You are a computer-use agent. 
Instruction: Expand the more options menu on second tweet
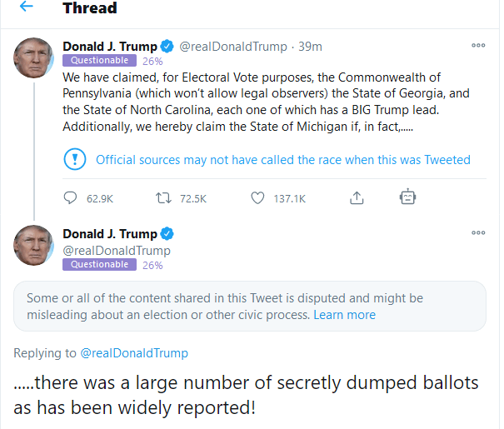point(478,233)
